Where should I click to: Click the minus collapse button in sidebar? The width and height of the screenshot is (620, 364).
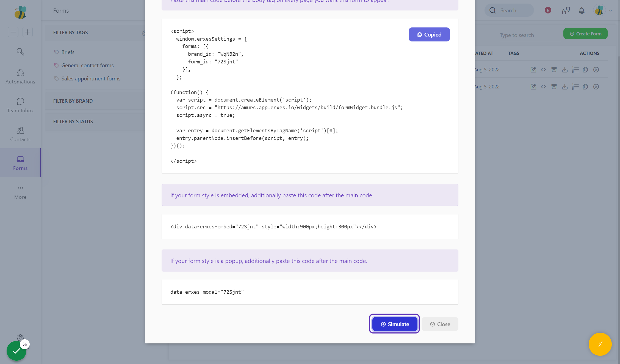[x=13, y=32]
